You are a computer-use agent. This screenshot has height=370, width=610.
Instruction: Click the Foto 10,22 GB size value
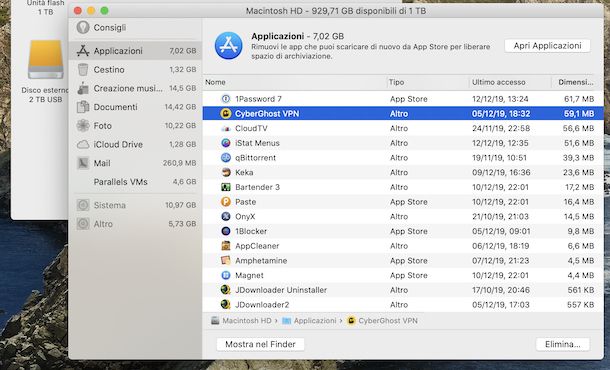tap(180, 126)
